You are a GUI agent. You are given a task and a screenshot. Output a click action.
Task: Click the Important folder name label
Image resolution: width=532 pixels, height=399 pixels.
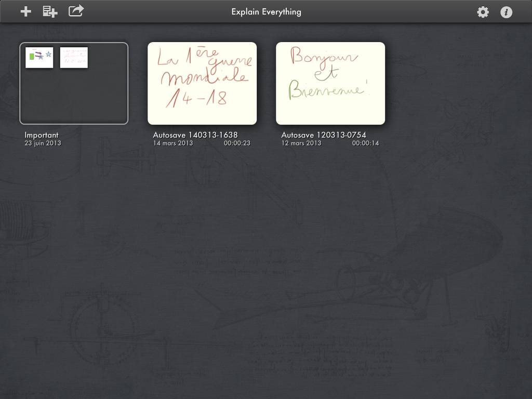point(42,135)
